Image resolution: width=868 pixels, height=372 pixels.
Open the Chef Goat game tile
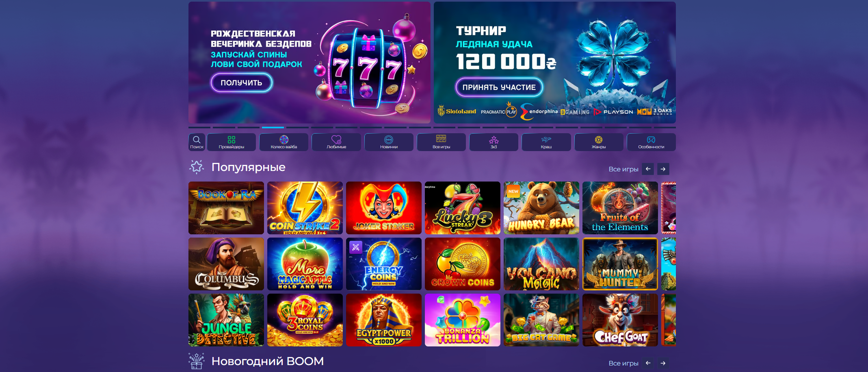pyautogui.click(x=620, y=320)
